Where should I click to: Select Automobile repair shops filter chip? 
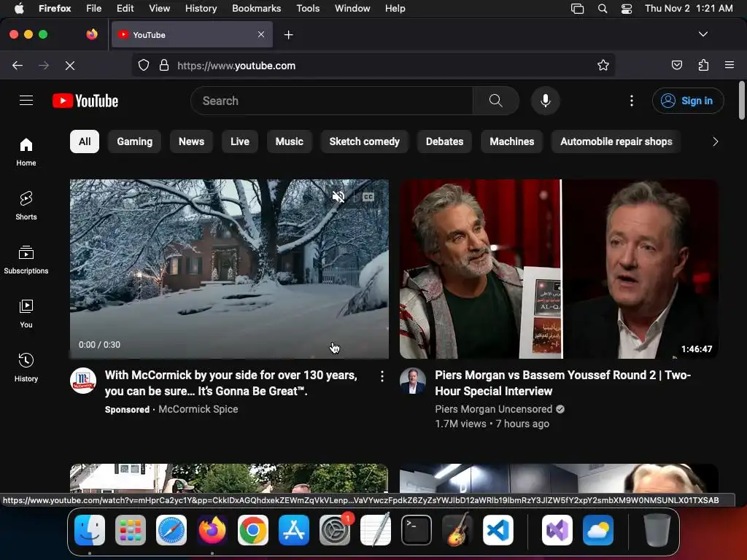click(x=616, y=141)
